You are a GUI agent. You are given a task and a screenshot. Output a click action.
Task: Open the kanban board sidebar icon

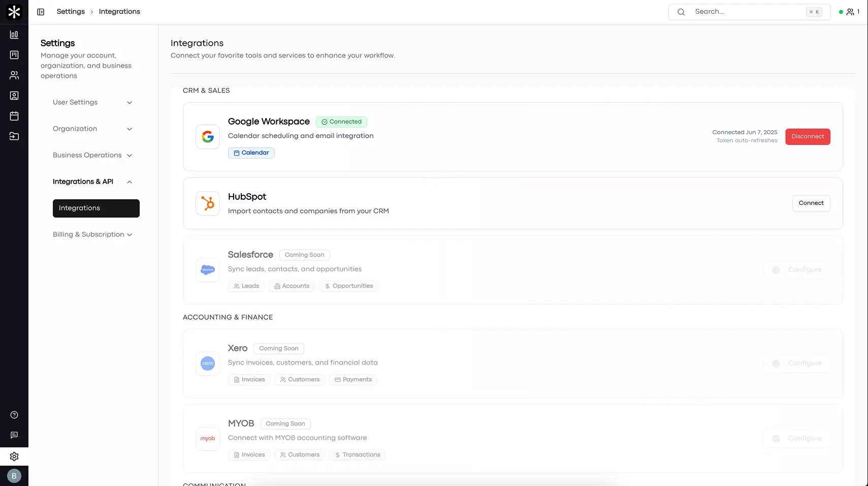14,55
